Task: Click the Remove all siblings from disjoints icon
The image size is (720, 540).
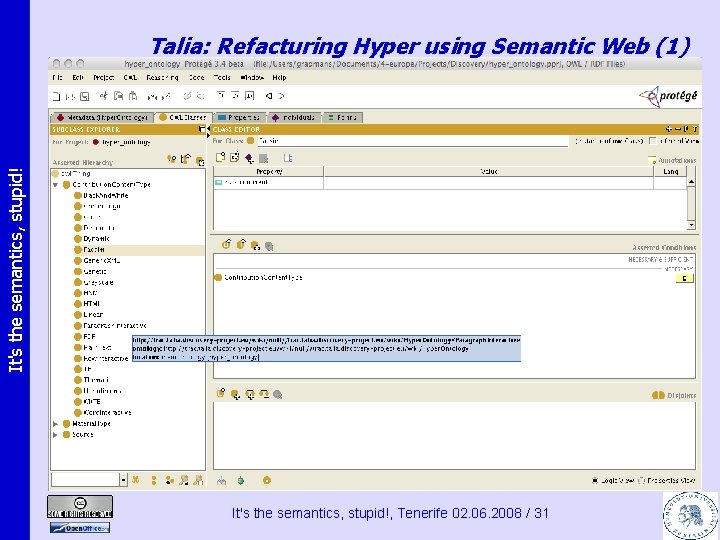Action: pos(264,394)
